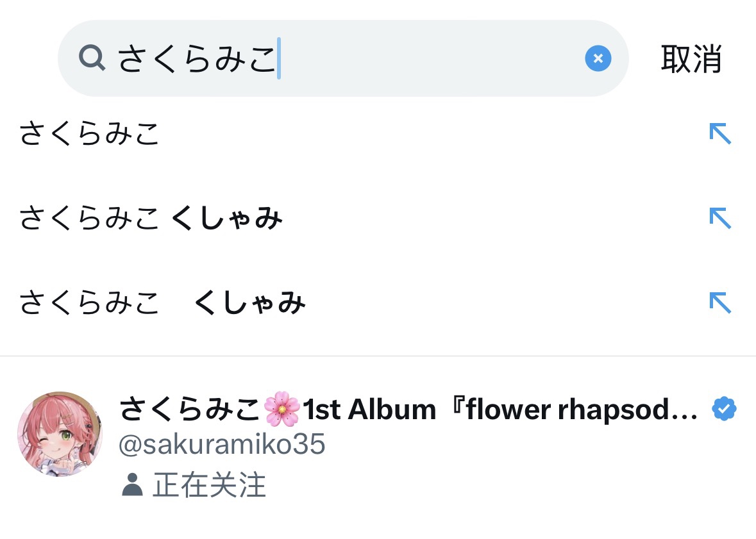Tap the magnifying glass search icon
756x539 pixels.
point(92,59)
